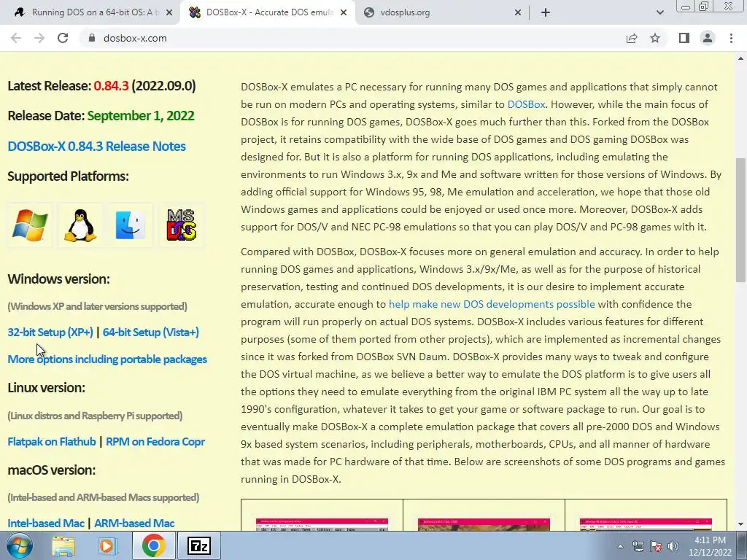This screenshot has height=560, width=747.
Task: Click the macOS Finder platform icon
Action: [131, 225]
